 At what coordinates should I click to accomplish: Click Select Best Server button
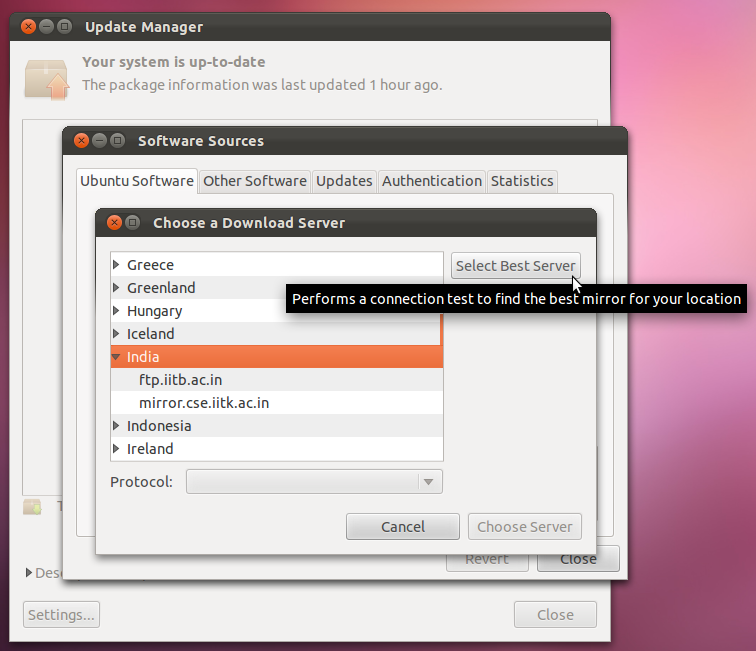(515, 266)
